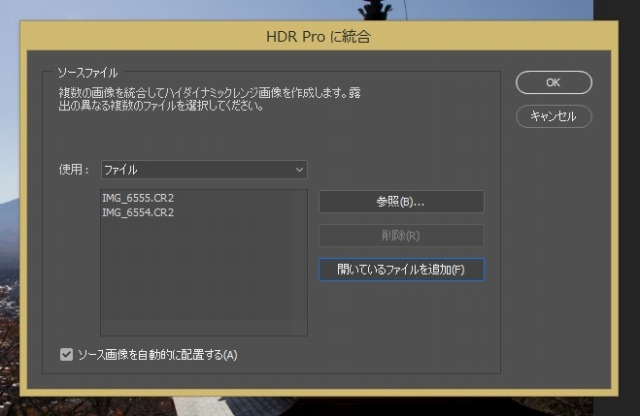
Task: Open the 参照(B)... file browser
Action: click(401, 202)
